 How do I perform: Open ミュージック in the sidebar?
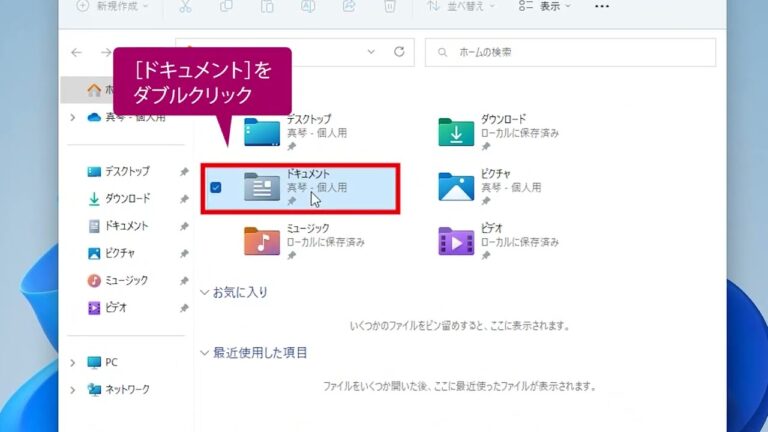click(126, 281)
